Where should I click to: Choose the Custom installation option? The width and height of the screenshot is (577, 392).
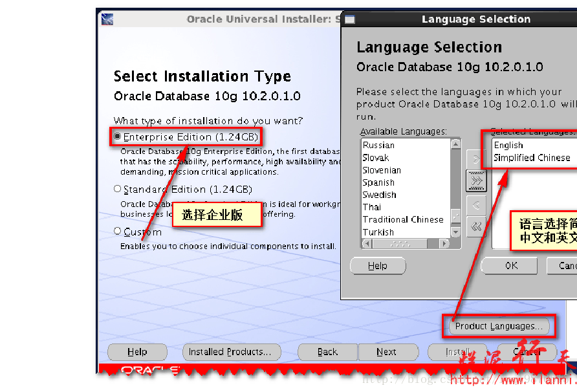tap(117, 231)
